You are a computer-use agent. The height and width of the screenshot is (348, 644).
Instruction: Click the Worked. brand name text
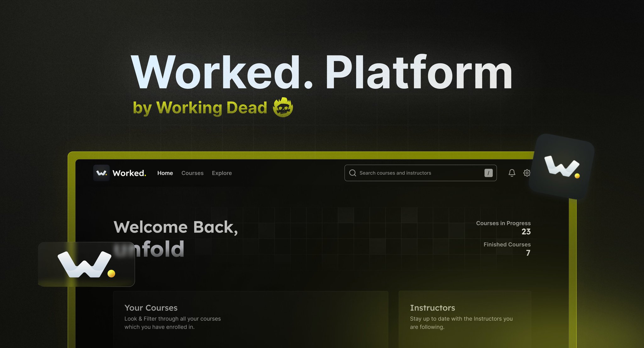pyautogui.click(x=129, y=173)
